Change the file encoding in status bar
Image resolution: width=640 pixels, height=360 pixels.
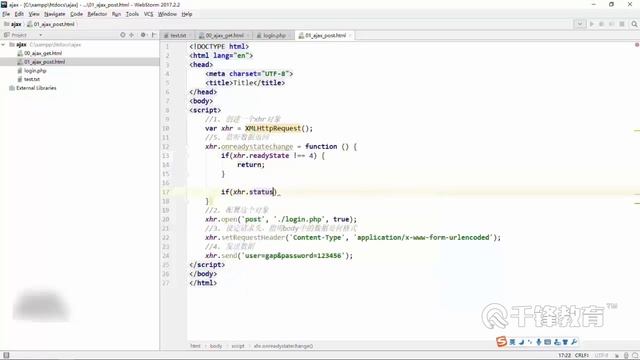[x=601, y=356]
